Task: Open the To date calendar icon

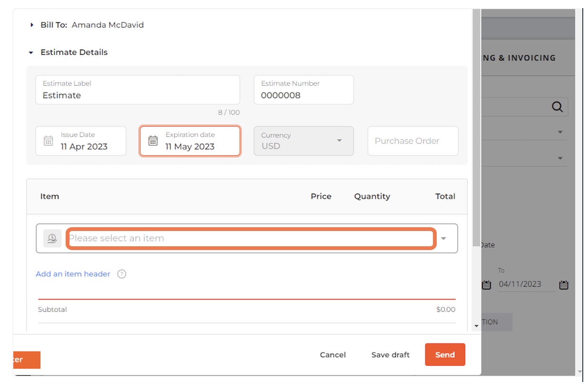Action: [x=564, y=285]
